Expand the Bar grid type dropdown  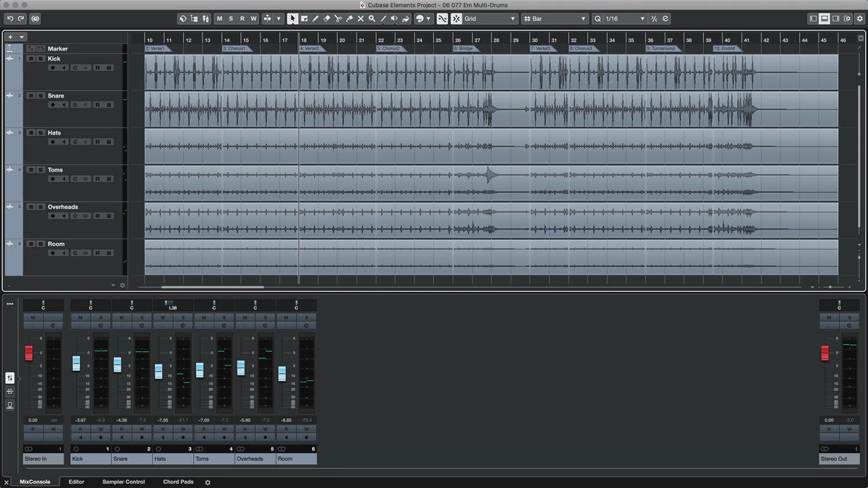556,19
